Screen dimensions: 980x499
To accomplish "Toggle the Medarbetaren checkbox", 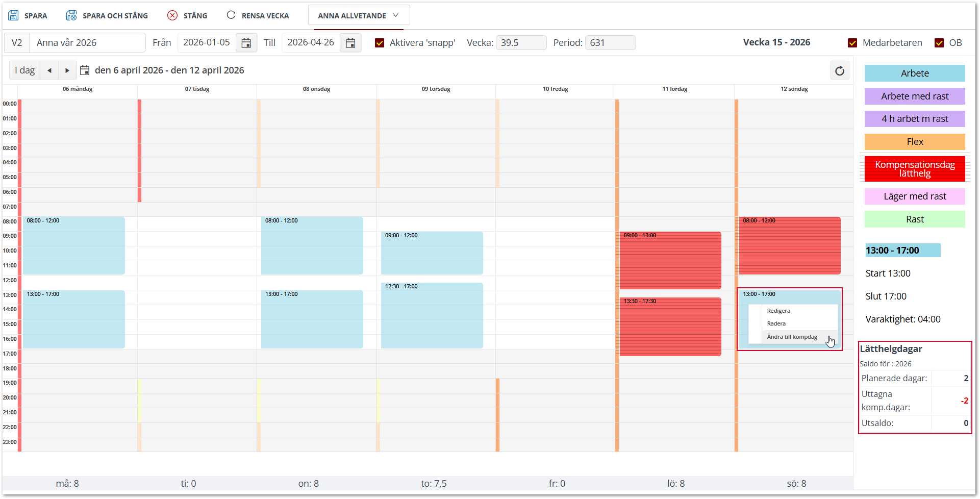I will (852, 43).
